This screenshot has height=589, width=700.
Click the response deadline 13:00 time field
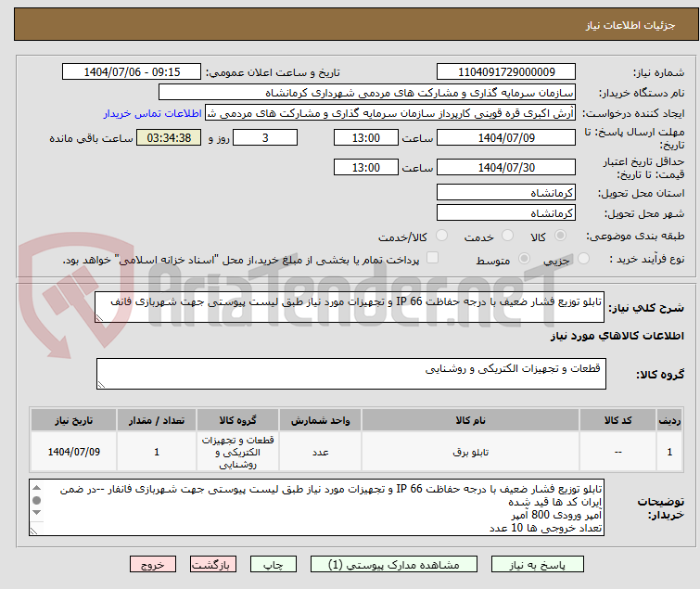click(x=365, y=137)
